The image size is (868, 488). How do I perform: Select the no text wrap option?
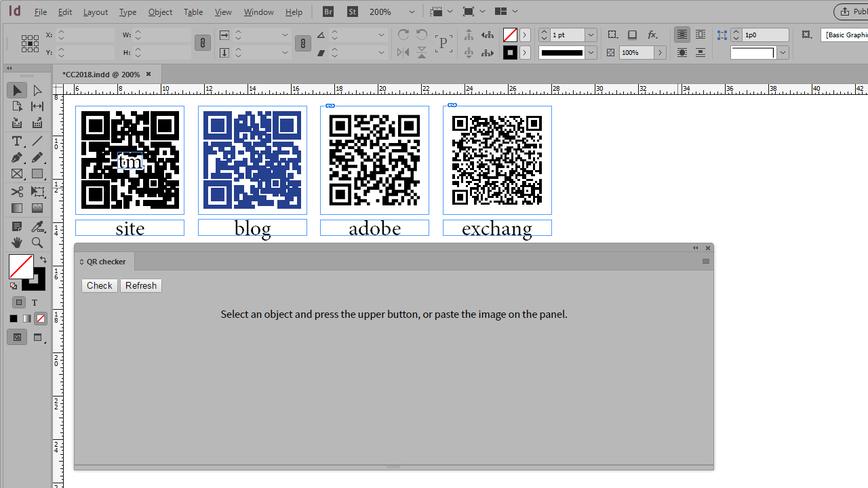click(682, 35)
